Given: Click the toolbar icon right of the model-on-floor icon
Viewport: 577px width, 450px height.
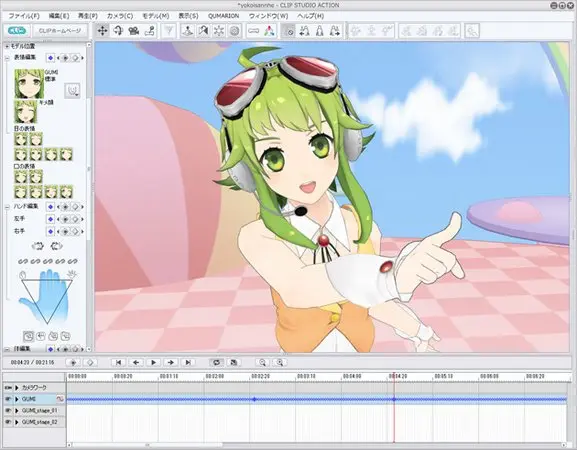Looking at the screenshot, I should coord(203,31).
